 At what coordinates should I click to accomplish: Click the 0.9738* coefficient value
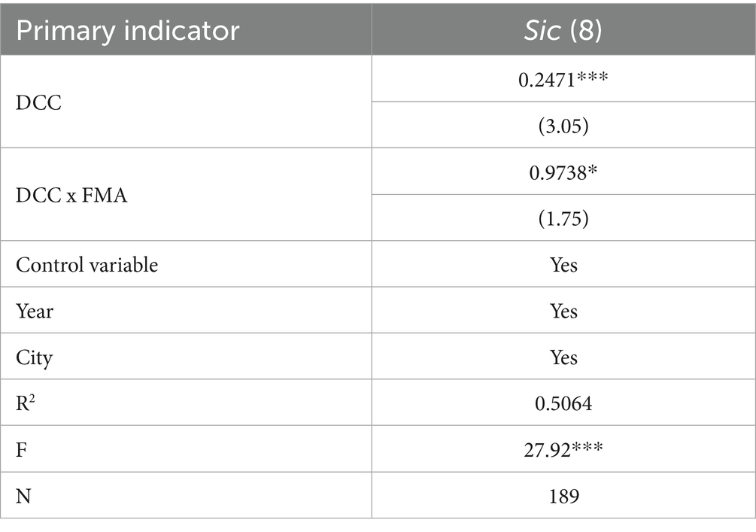click(563, 172)
